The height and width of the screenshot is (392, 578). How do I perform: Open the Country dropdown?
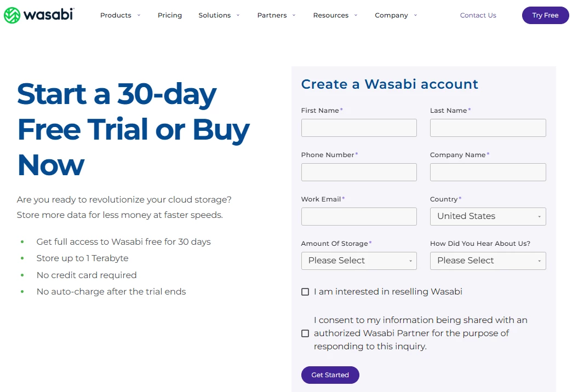click(x=488, y=216)
